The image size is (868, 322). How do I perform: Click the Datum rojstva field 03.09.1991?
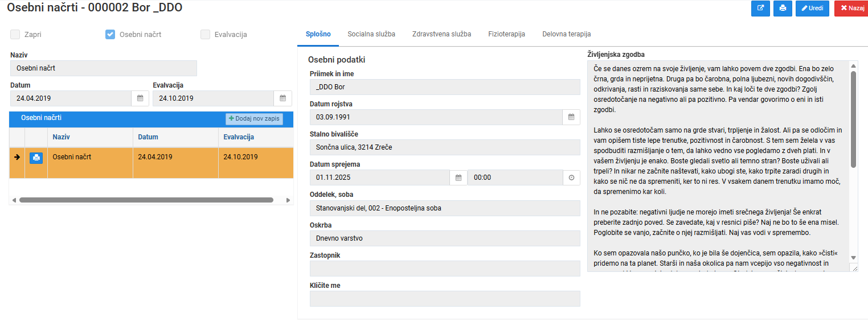pos(436,117)
